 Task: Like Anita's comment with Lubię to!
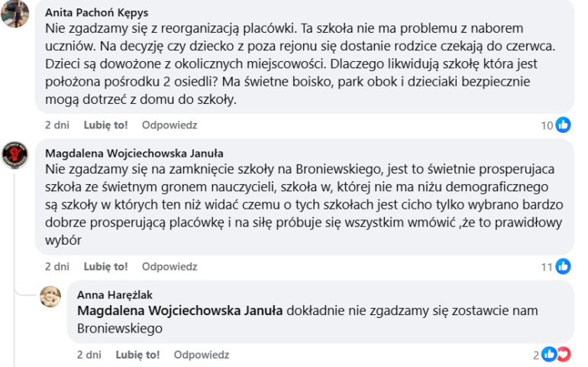coord(105,125)
